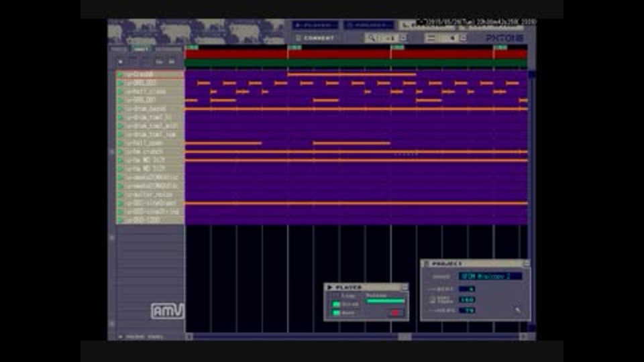Toggle the green Mute switch in PLAYER
The image size is (644, 362).
(x=336, y=313)
